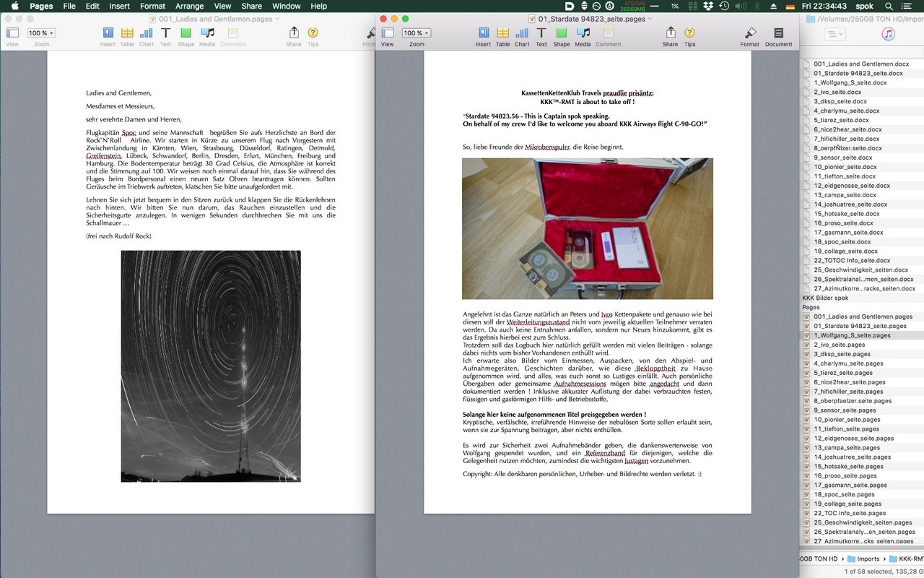Select the star trails photo in left document
This screenshot has height=578, width=924.
tap(211, 366)
